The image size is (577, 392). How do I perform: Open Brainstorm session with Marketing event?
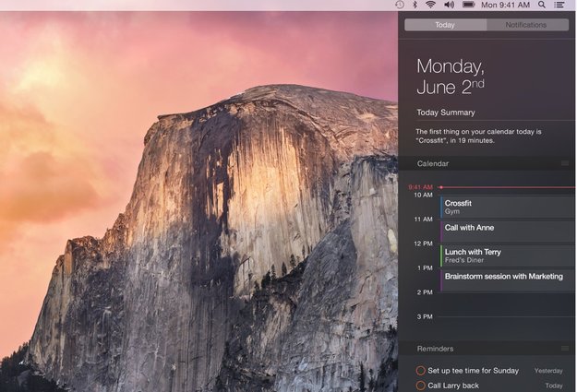pos(508,280)
